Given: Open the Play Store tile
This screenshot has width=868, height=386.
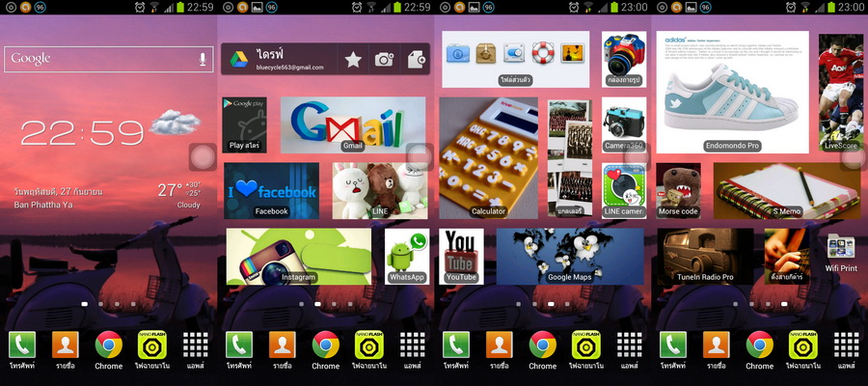Looking at the screenshot, I should tap(244, 125).
